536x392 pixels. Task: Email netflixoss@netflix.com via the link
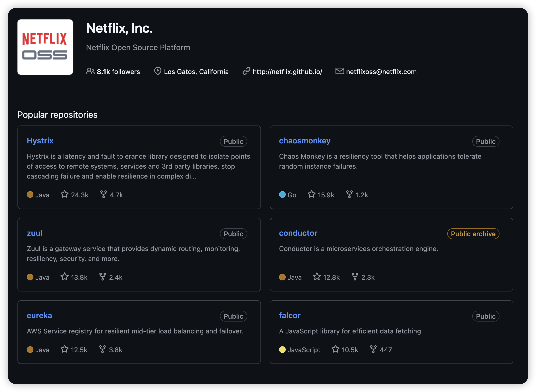381,71
